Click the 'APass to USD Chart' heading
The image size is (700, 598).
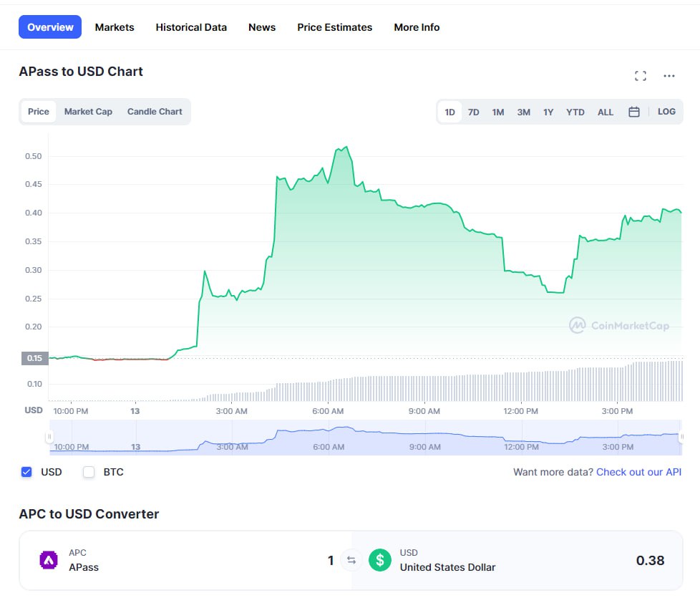pos(81,72)
